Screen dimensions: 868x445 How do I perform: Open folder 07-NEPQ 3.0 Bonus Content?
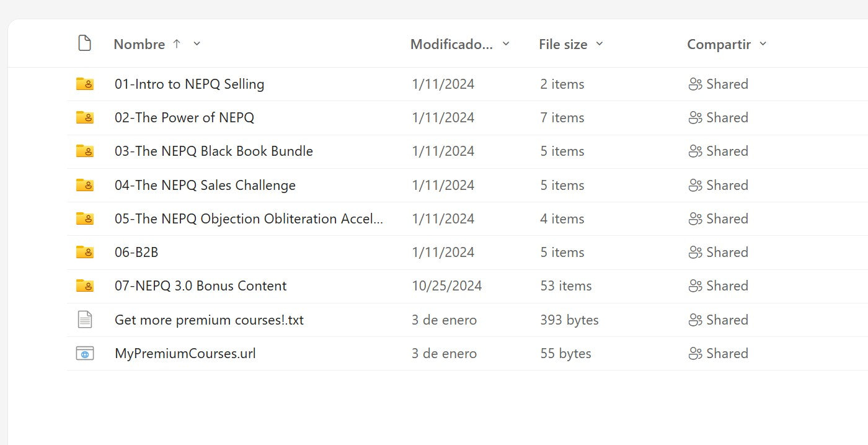200,285
